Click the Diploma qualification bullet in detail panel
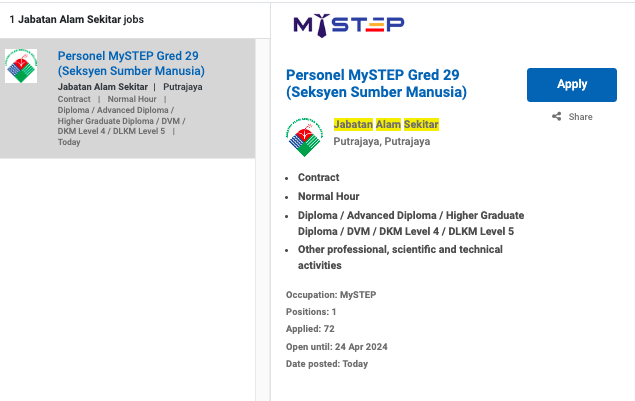 coord(410,223)
